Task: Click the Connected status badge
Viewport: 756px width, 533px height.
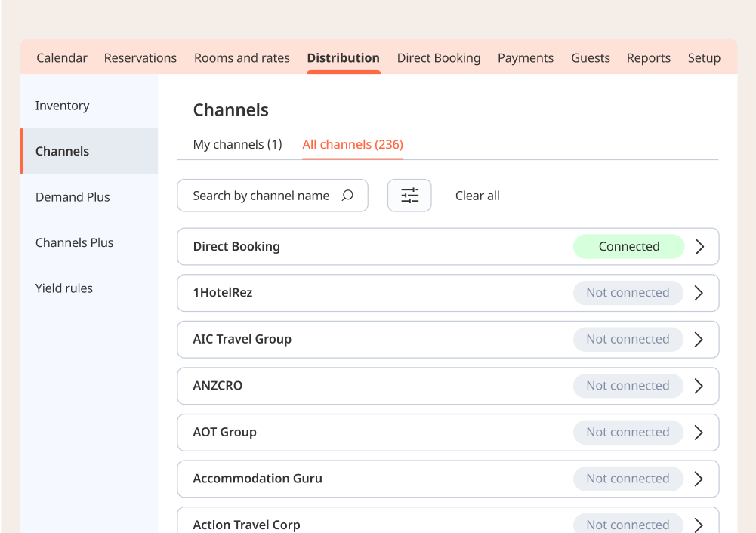Action: tap(628, 247)
